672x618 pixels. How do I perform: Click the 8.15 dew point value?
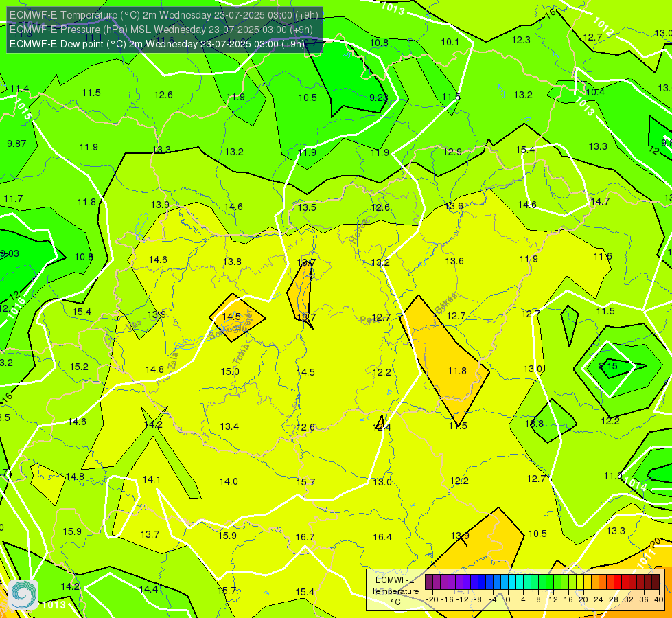coord(608,366)
